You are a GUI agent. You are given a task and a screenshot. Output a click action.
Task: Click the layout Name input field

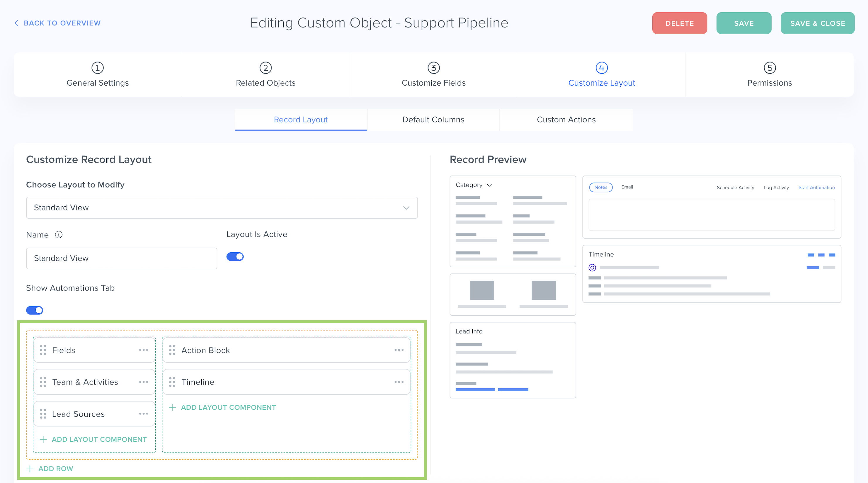point(121,258)
